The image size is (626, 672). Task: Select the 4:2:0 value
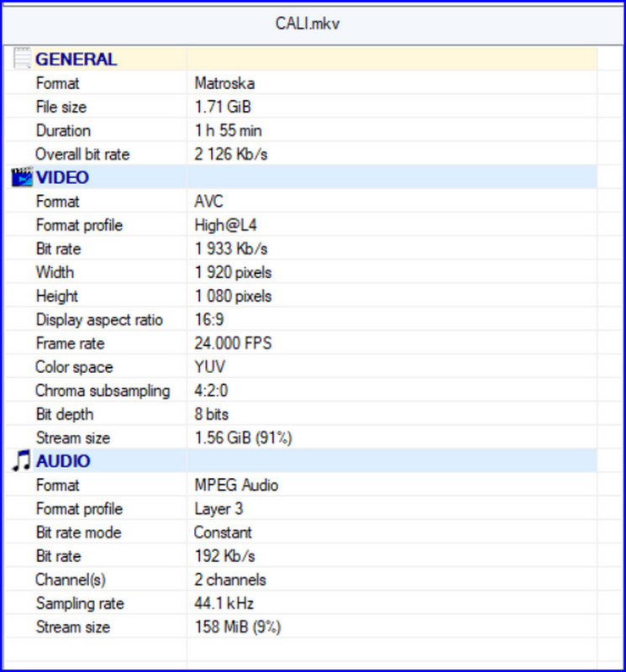(x=211, y=391)
